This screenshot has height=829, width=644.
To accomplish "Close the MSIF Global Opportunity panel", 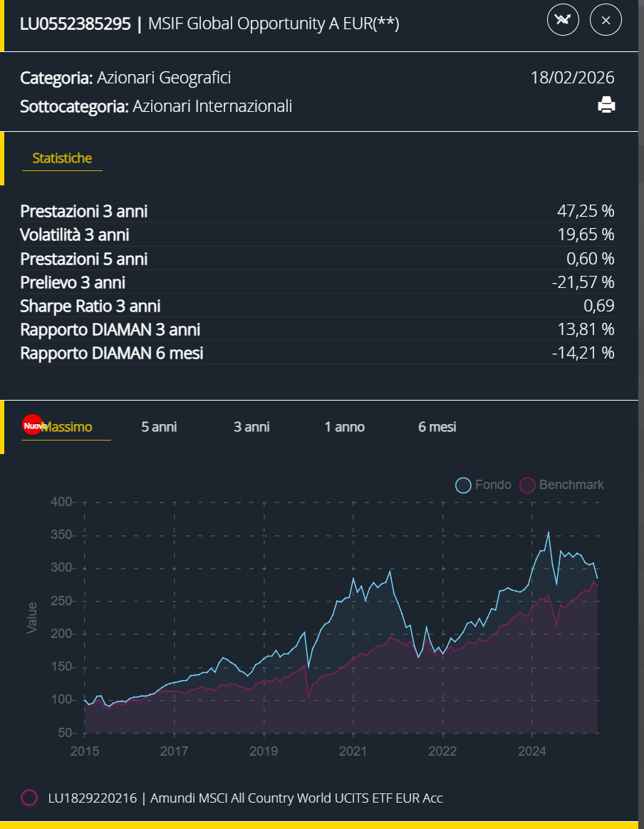I will (x=606, y=21).
